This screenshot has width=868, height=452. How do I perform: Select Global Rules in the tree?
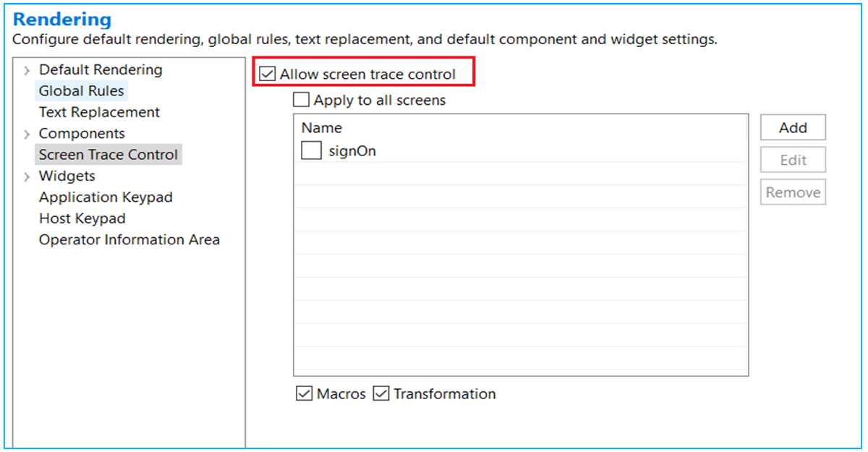coord(81,91)
